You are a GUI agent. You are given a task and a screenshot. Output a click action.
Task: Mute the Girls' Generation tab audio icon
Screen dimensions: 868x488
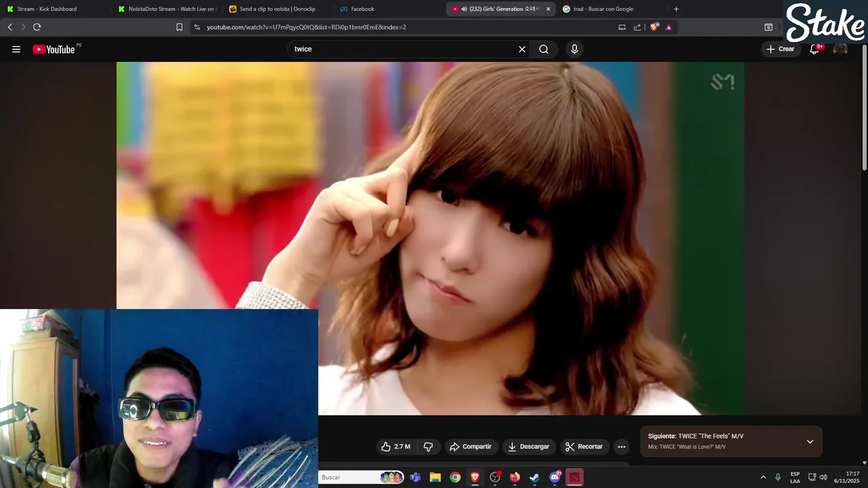pos(464,9)
